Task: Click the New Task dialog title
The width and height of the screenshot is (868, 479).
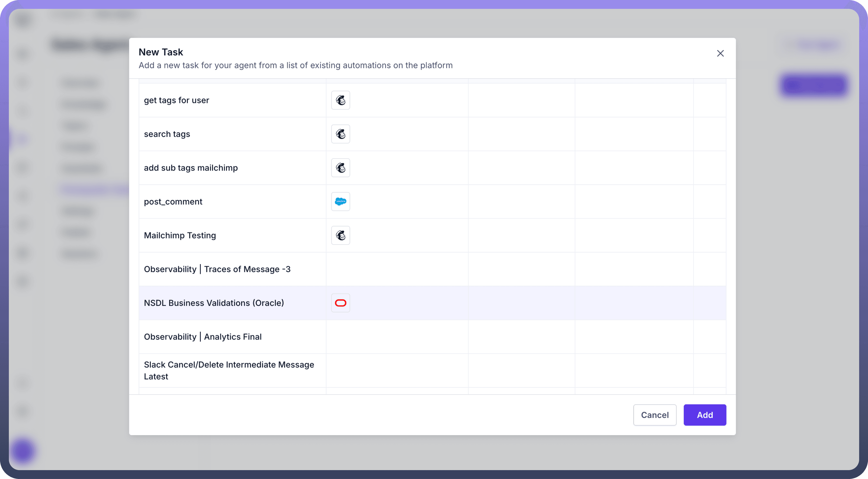Action: [161, 52]
